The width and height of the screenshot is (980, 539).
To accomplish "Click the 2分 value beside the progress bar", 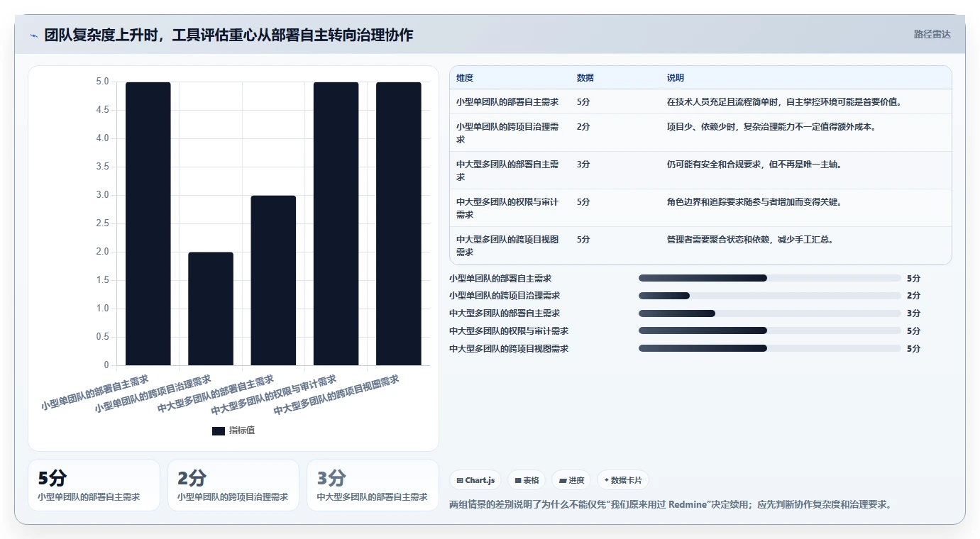I will (x=913, y=296).
